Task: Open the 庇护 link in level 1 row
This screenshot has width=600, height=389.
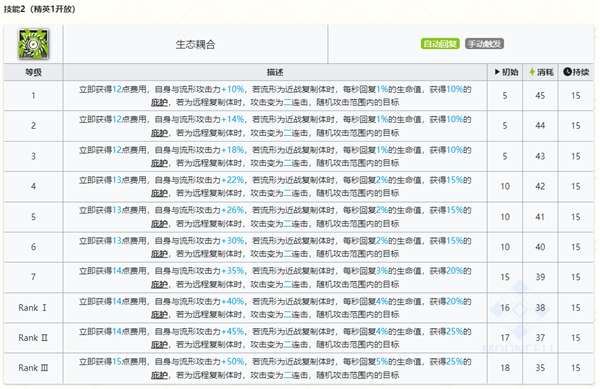Action: (x=159, y=102)
